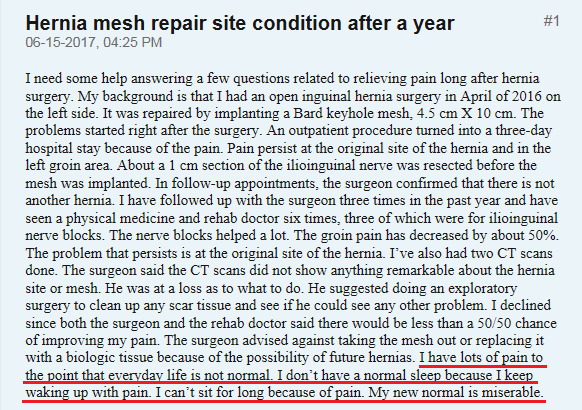582x410 pixels.
Task: Click the post title about hernia mesh repair
Action: 240,23
